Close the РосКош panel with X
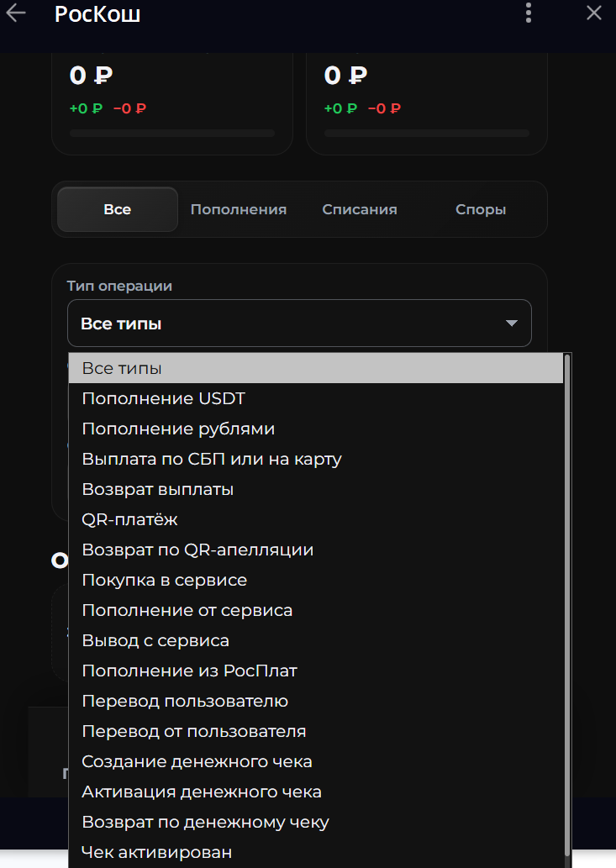Image resolution: width=616 pixels, height=868 pixels. click(x=594, y=13)
